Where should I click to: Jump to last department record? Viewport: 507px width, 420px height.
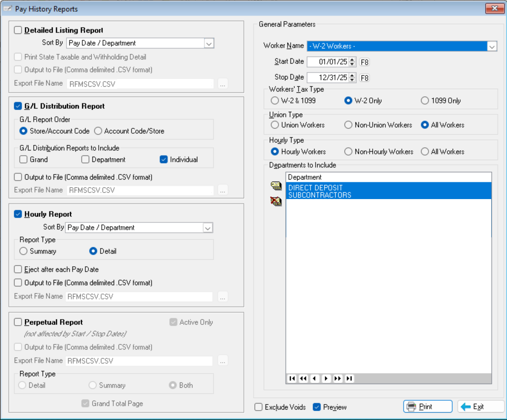349,378
